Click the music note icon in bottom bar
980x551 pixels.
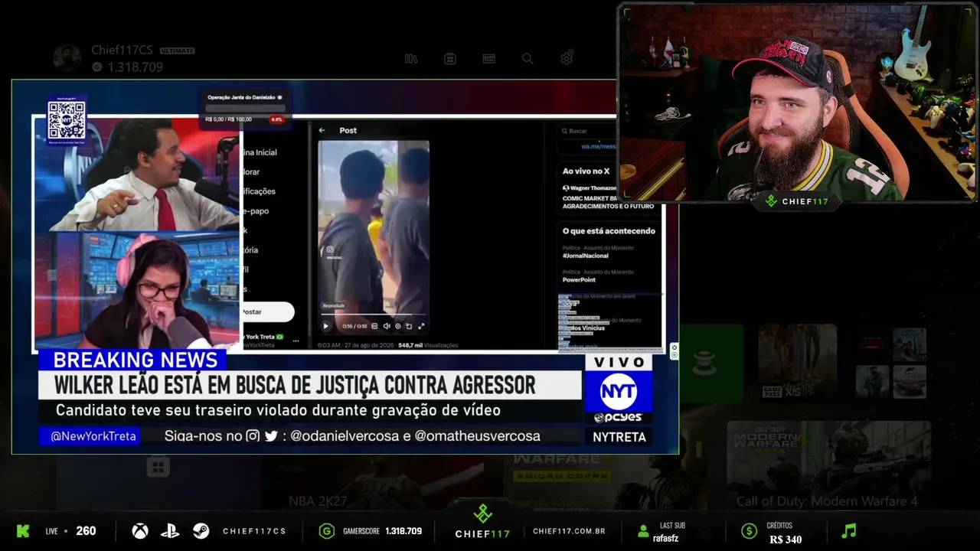click(x=849, y=530)
